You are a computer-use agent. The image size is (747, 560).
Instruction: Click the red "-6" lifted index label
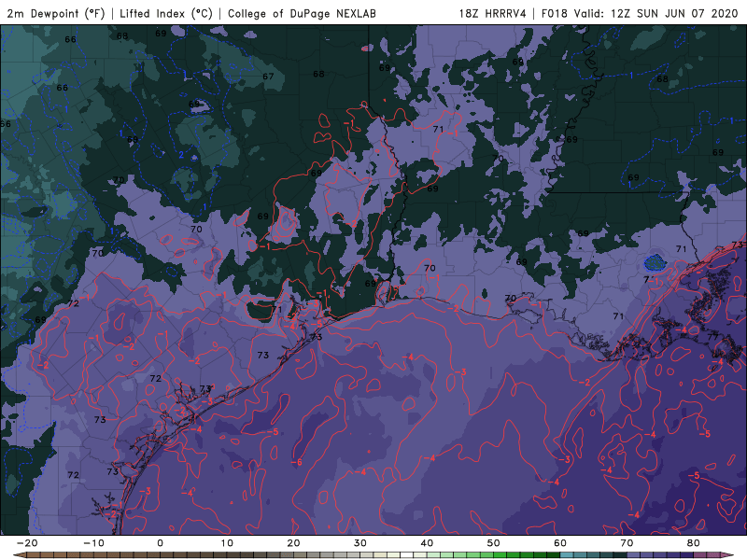click(x=296, y=462)
